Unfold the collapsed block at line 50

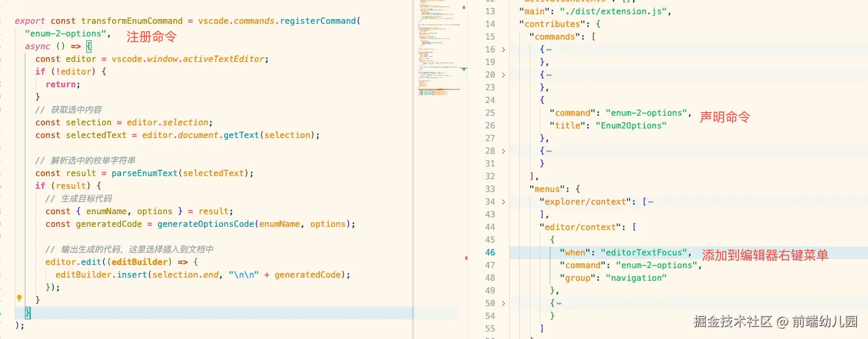pos(503,304)
